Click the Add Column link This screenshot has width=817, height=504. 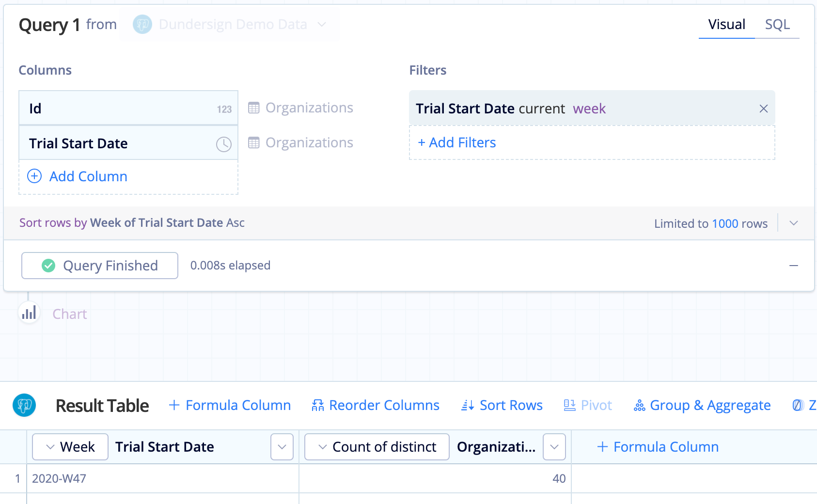click(88, 176)
